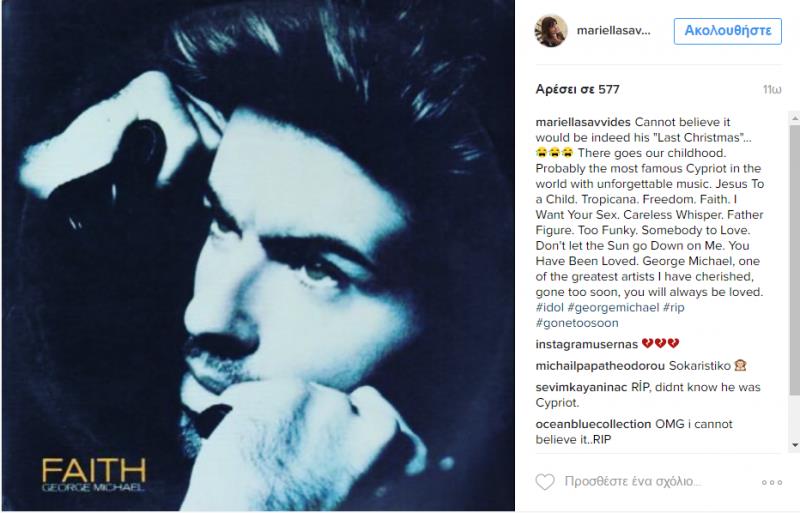The image size is (800, 513).
Task: Open instagramusernas commenter profile
Action: [587, 344]
